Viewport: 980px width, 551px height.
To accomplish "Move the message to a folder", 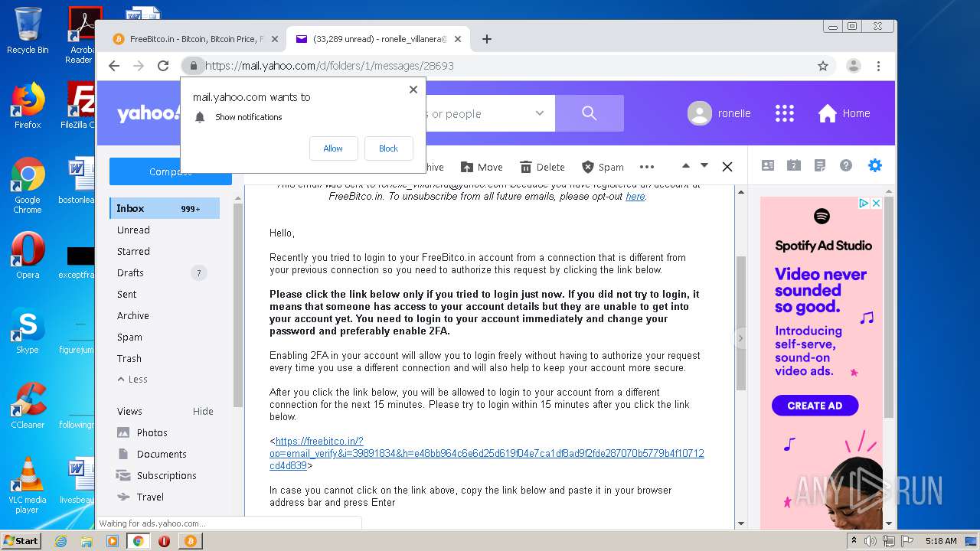I will pos(482,167).
